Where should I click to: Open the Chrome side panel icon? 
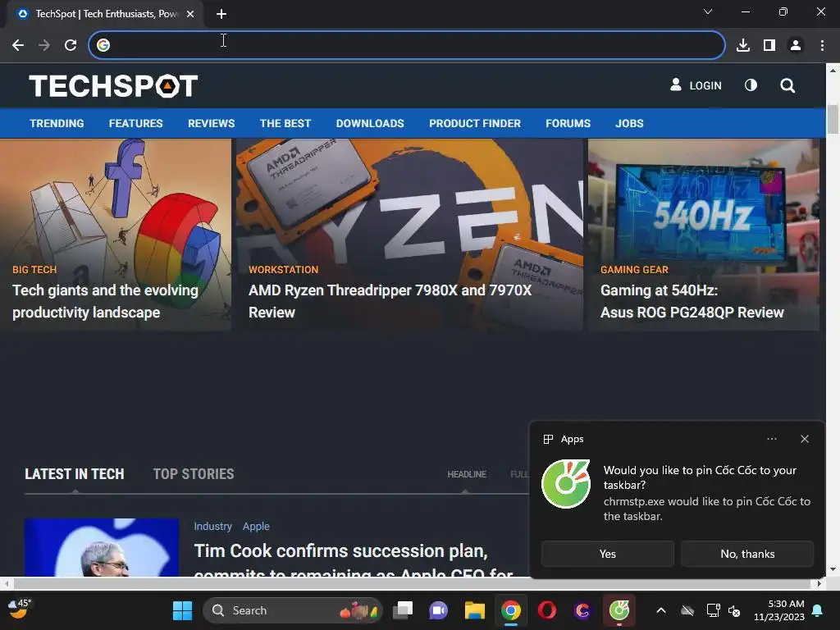[769, 45]
